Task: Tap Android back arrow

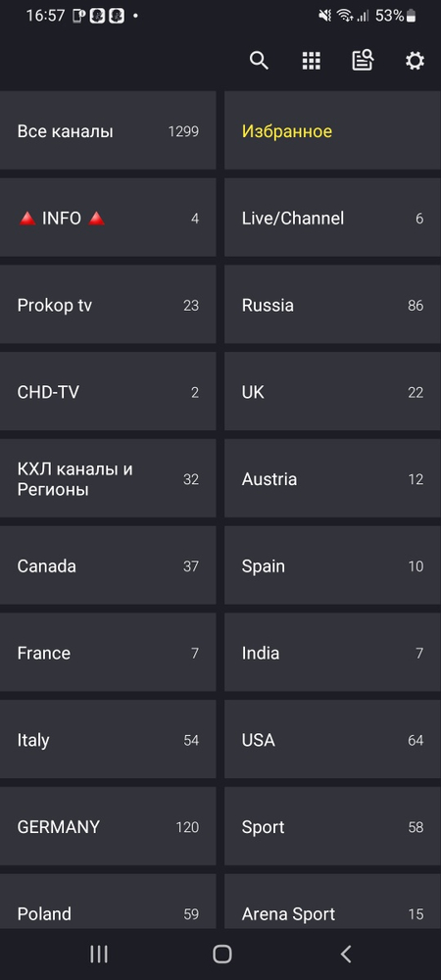Action: [x=345, y=954]
